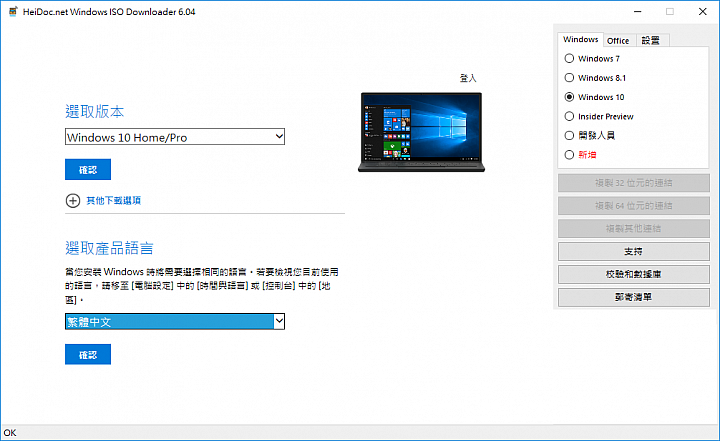Click the HeiDoc app icon in title bar
This screenshot has width=720, height=441.
12,11
